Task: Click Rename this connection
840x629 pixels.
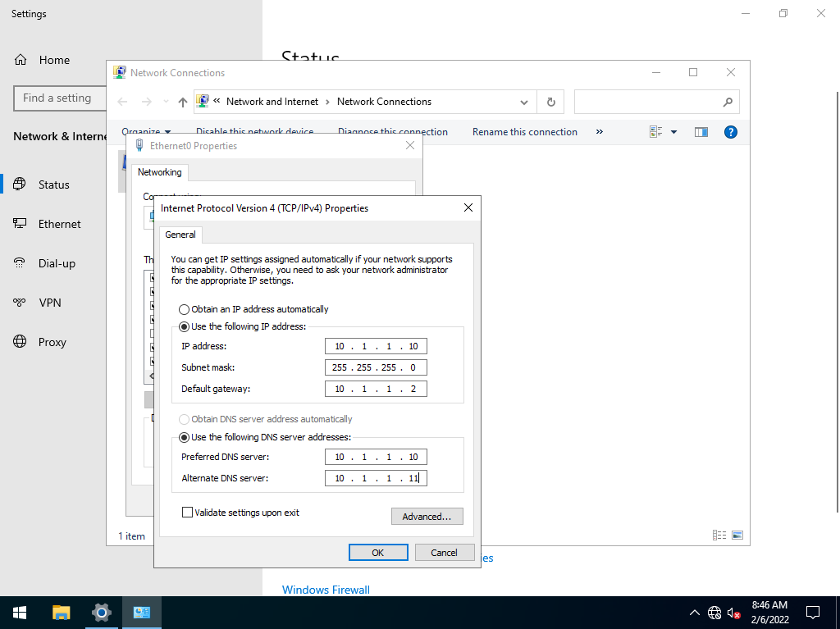Action: click(x=525, y=132)
